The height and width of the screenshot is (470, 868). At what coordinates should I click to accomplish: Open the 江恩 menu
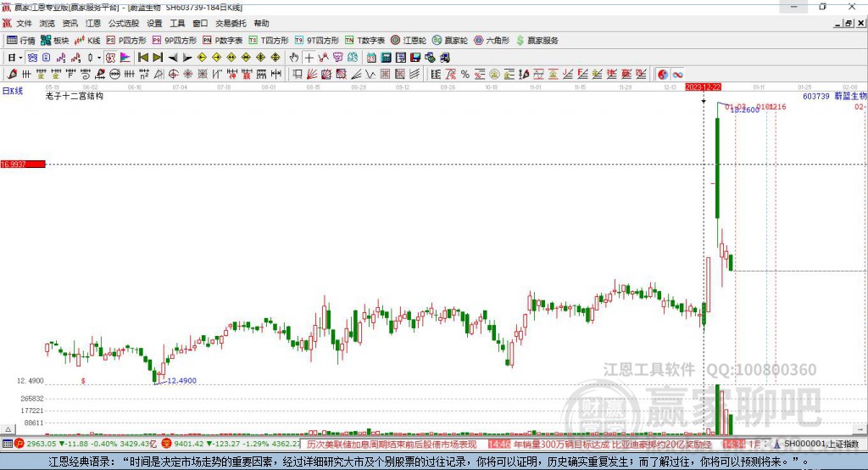tap(93, 23)
